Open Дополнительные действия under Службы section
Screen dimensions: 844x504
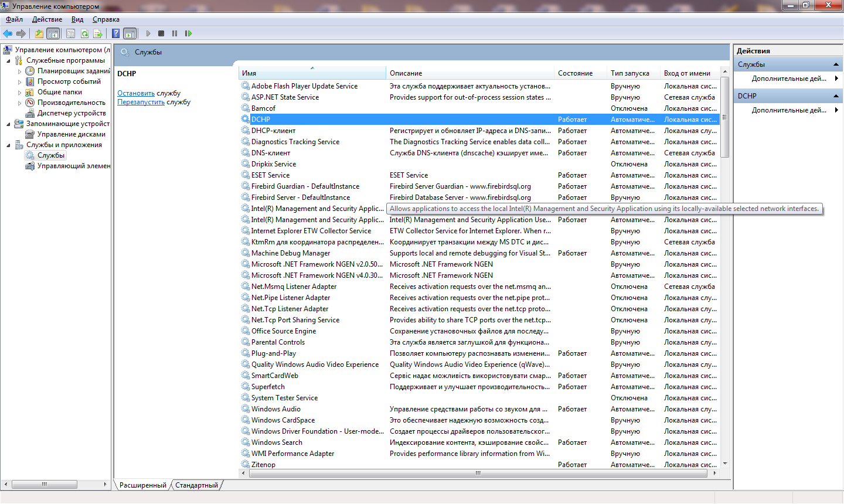[x=789, y=79]
